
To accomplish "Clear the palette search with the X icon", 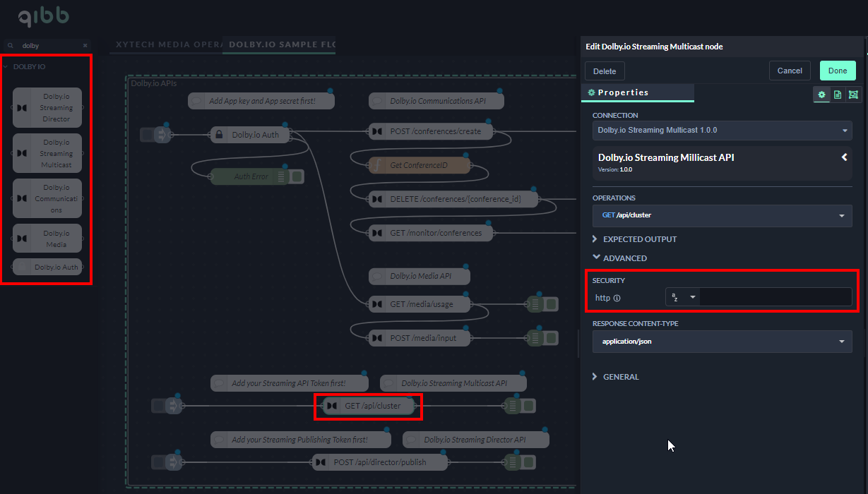I will click(x=85, y=45).
